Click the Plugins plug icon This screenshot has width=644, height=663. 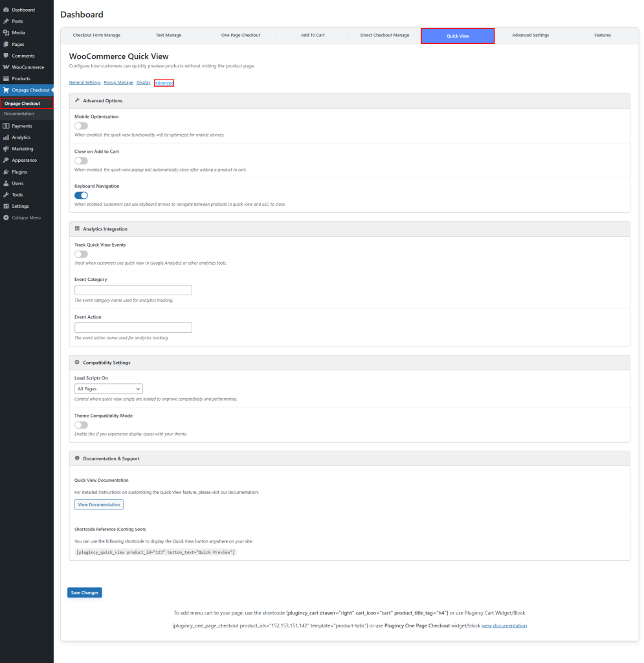coord(6,172)
